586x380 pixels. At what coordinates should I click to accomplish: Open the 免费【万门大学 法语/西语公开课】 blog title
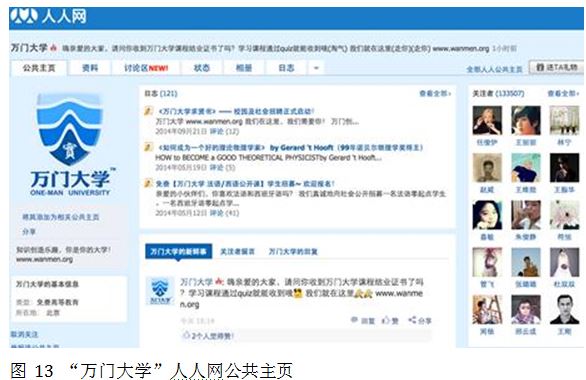pyautogui.click(x=245, y=183)
